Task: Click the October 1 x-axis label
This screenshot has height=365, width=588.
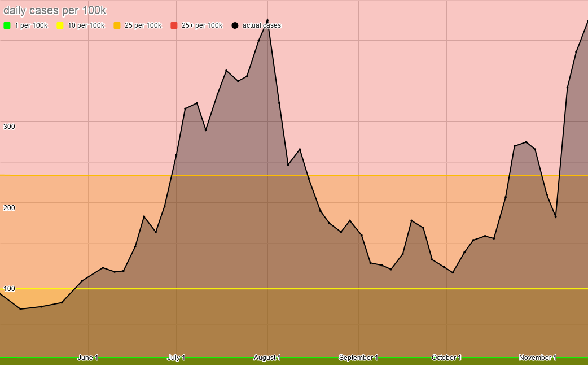Action: pos(446,358)
